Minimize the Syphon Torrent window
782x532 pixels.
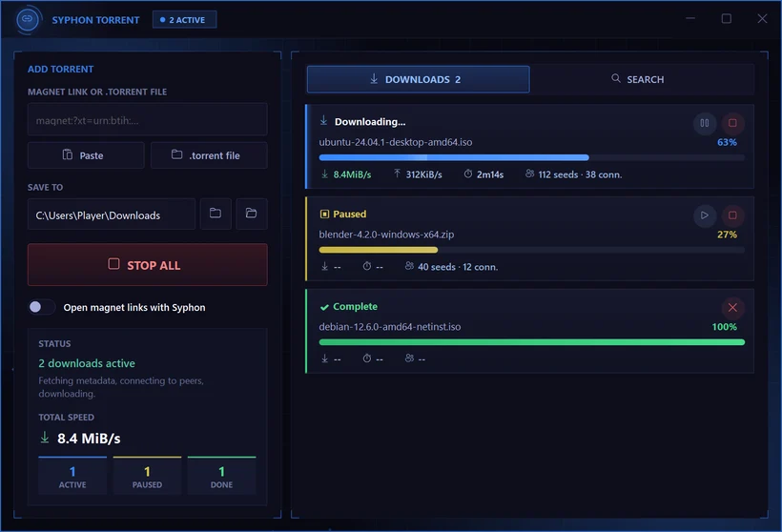click(x=690, y=18)
